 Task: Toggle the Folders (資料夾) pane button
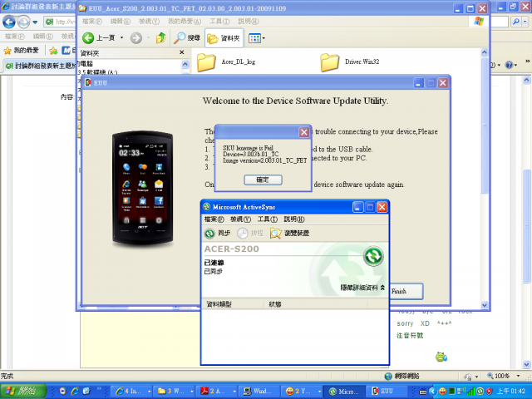[224, 38]
